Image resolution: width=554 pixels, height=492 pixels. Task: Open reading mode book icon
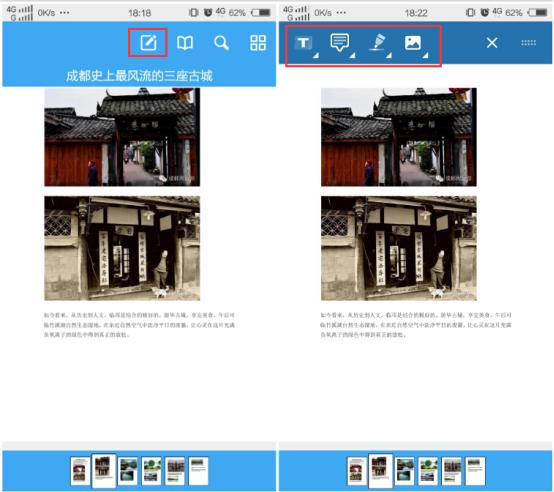[185, 43]
